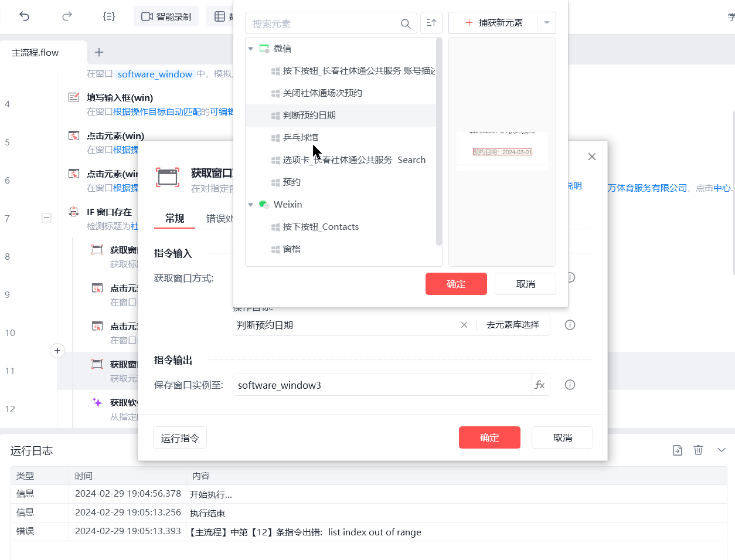735x560 pixels.
Task: Clear the 判断预约日期 target field with X
Action: (x=464, y=325)
